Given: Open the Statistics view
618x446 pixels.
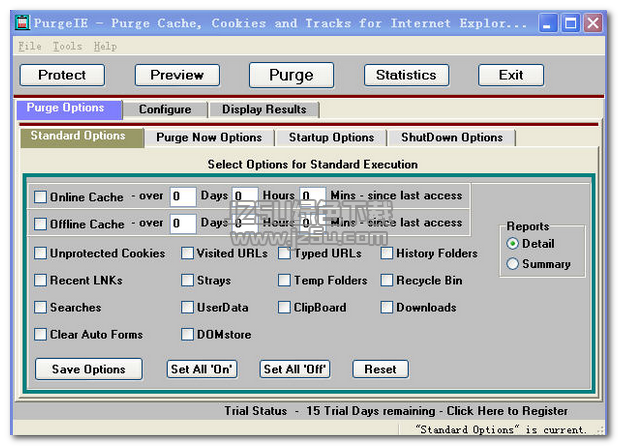Looking at the screenshot, I should [x=406, y=75].
